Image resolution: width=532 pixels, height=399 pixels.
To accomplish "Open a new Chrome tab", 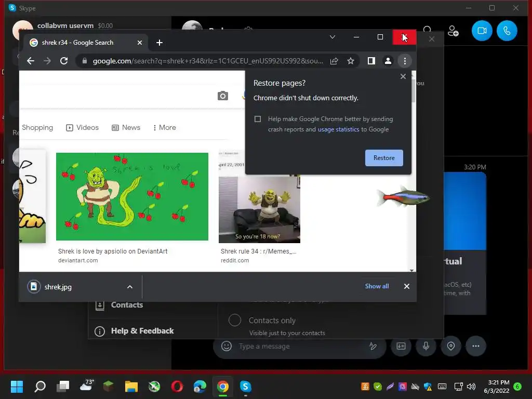I will 159,43.
